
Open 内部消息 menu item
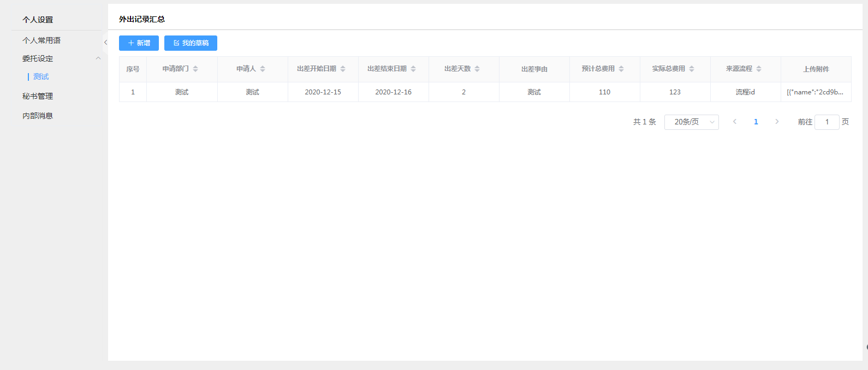tap(38, 116)
